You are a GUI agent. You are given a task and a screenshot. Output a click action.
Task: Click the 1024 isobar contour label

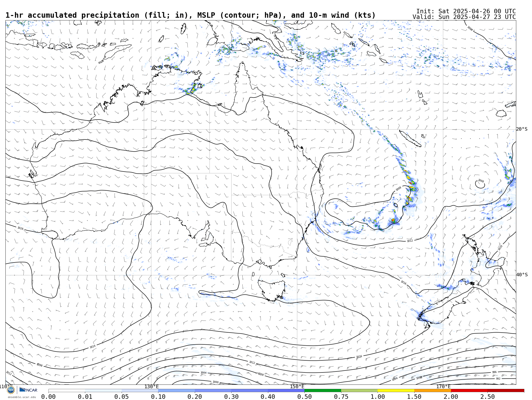92,347
